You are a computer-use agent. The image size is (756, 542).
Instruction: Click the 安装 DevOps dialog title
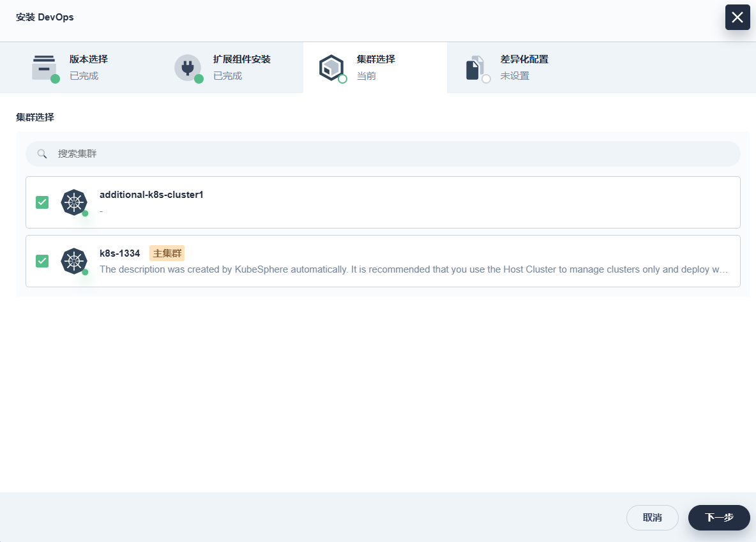[x=45, y=17]
